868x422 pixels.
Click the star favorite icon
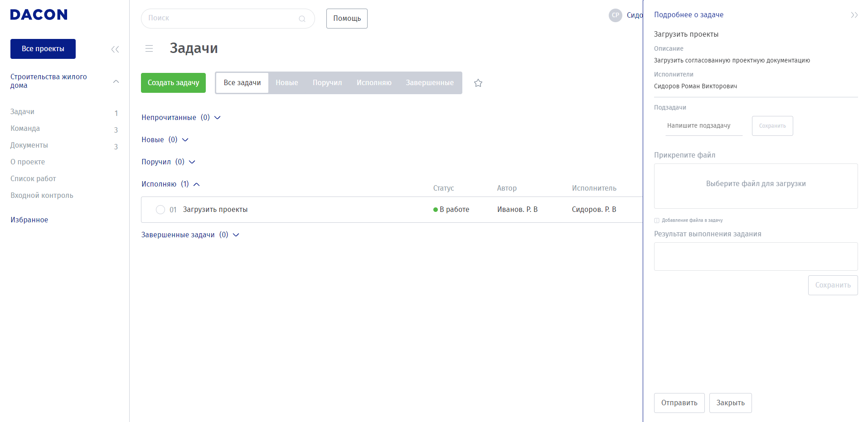(478, 83)
